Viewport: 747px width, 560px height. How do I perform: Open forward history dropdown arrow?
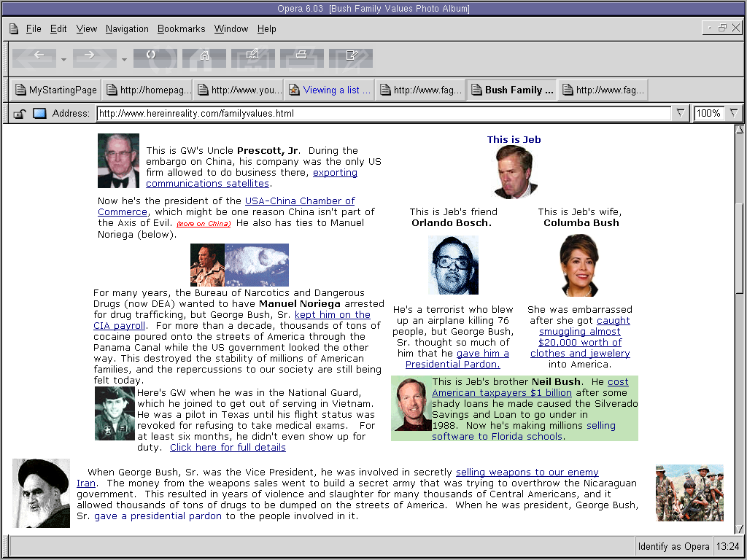pyautogui.click(x=124, y=60)
